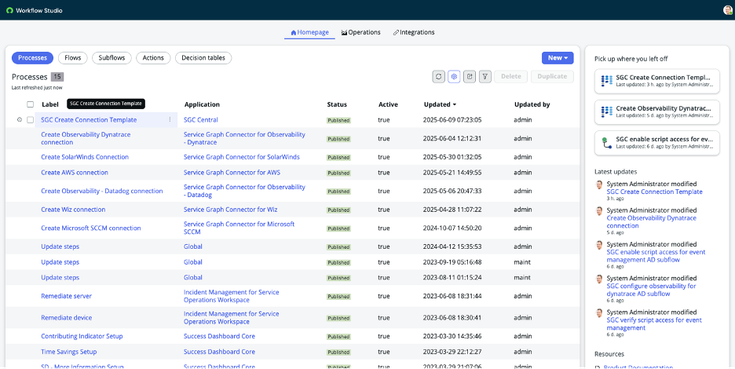The image size is (735, 369).
Task: Open SGC enable script access for event management AD subflow
Action: point(656,256)
